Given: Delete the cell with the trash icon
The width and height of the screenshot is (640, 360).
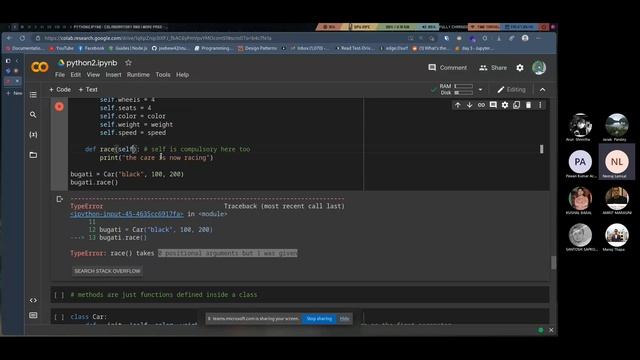Looking at the screenshot, I should coord(529,105).
